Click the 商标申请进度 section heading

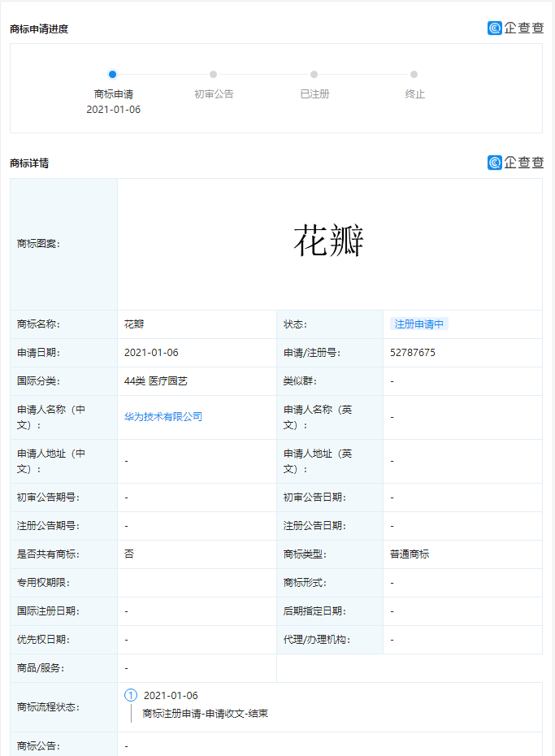39,29
